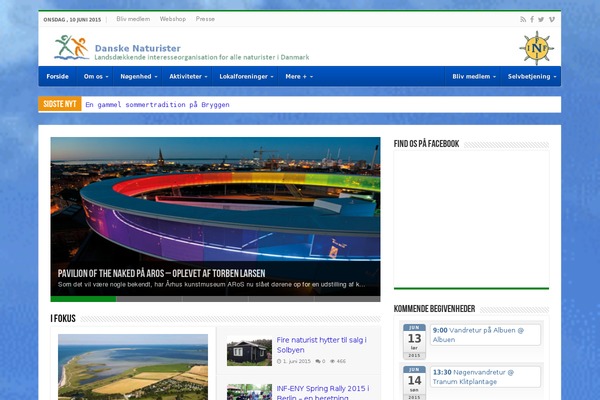
Task: Expand the blue Bliv medlem dropdown
Action: coord(474,77)
